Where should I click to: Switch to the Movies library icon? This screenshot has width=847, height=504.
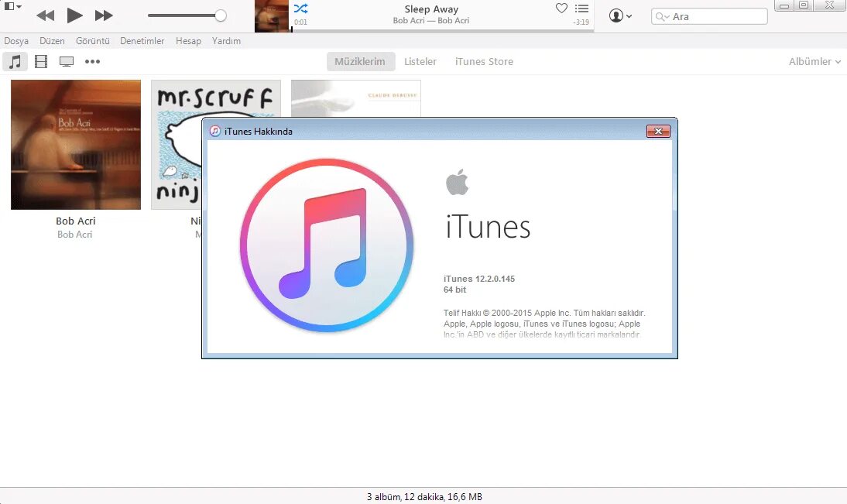pos(41,62)
